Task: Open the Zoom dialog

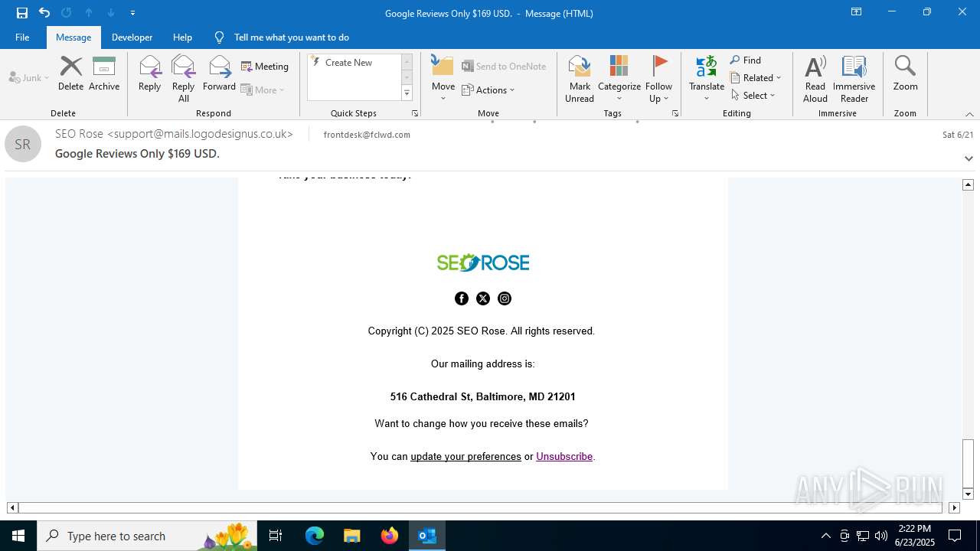Action: tap(905, 73)
